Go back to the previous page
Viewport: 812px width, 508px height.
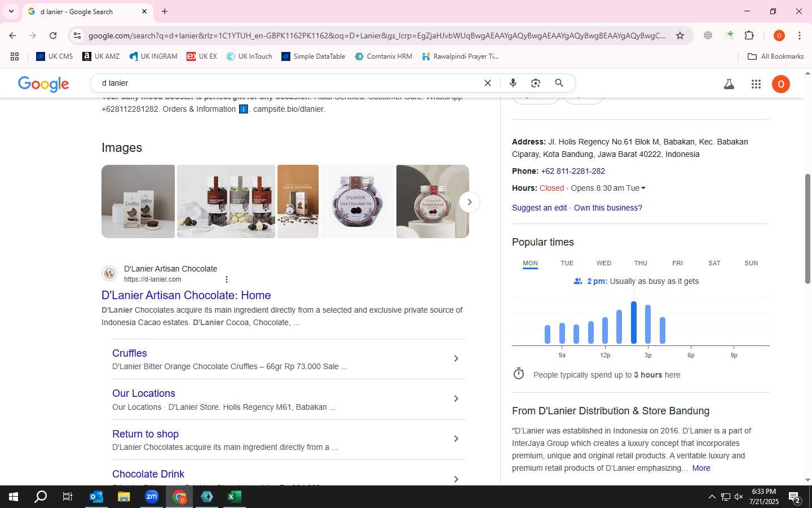click(x=12, y=36)
